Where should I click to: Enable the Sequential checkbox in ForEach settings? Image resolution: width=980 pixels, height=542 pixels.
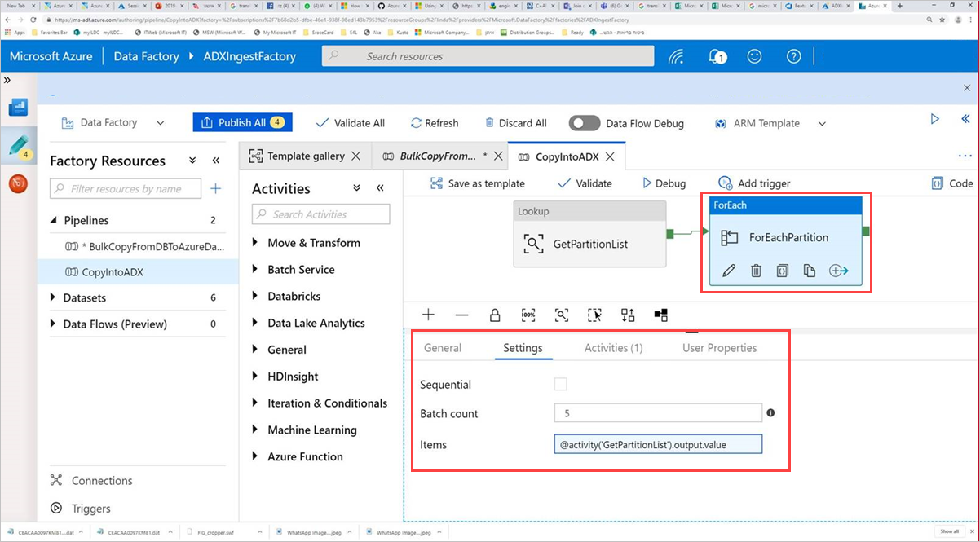(560, 384)
